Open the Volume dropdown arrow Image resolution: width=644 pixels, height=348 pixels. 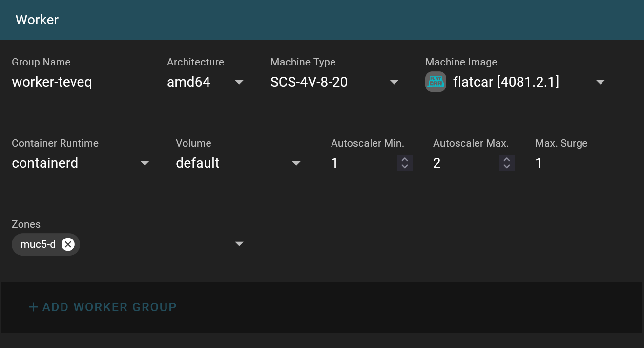(296, 163)
